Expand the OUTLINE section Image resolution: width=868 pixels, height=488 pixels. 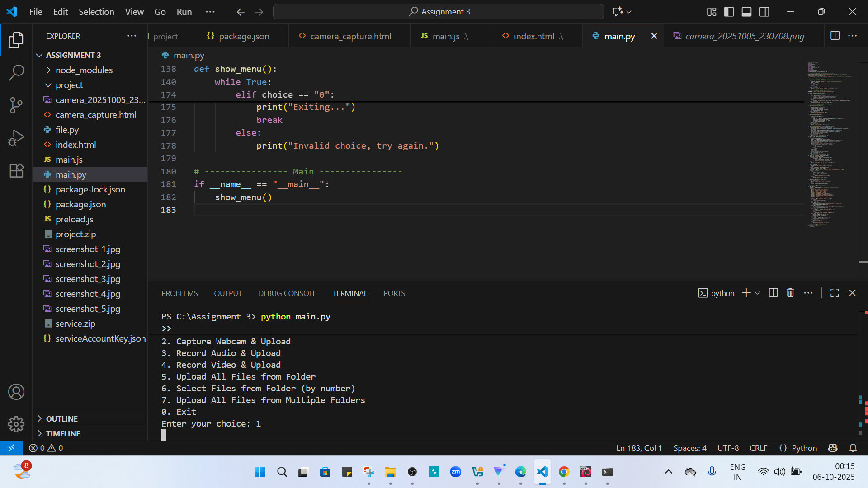pos(62,419)
